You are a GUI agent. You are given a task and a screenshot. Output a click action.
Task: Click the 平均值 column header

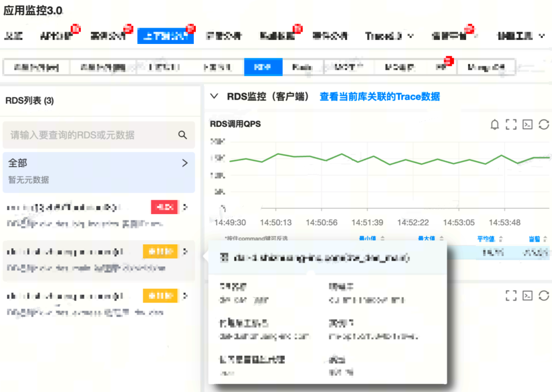coord(486,239)
